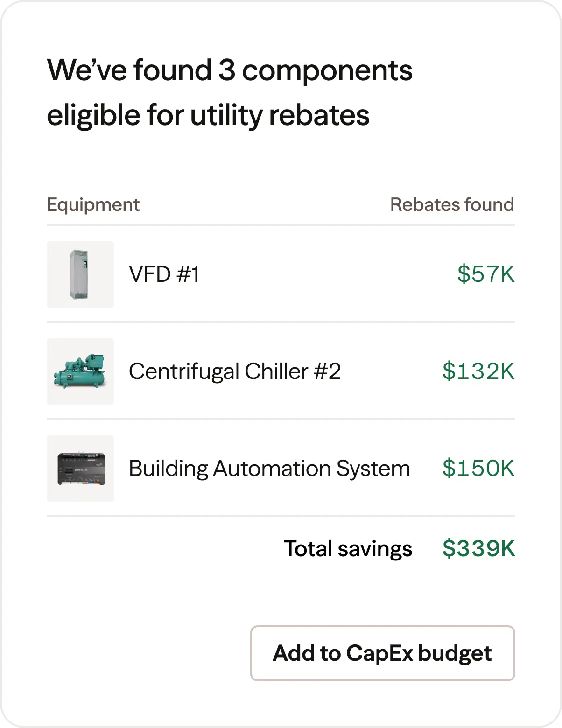Image resolution: width=562 pixels, height=728 pixels.
Task: Select the Centrifugal Chiller #2 label
Action: pyautogui.click(x=235, y=371)
